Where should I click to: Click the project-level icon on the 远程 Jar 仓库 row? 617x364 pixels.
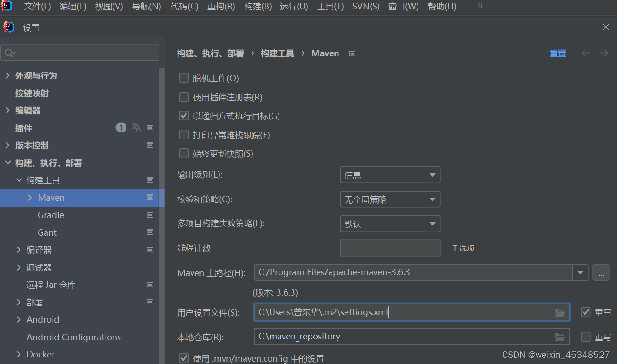[150, 285]
